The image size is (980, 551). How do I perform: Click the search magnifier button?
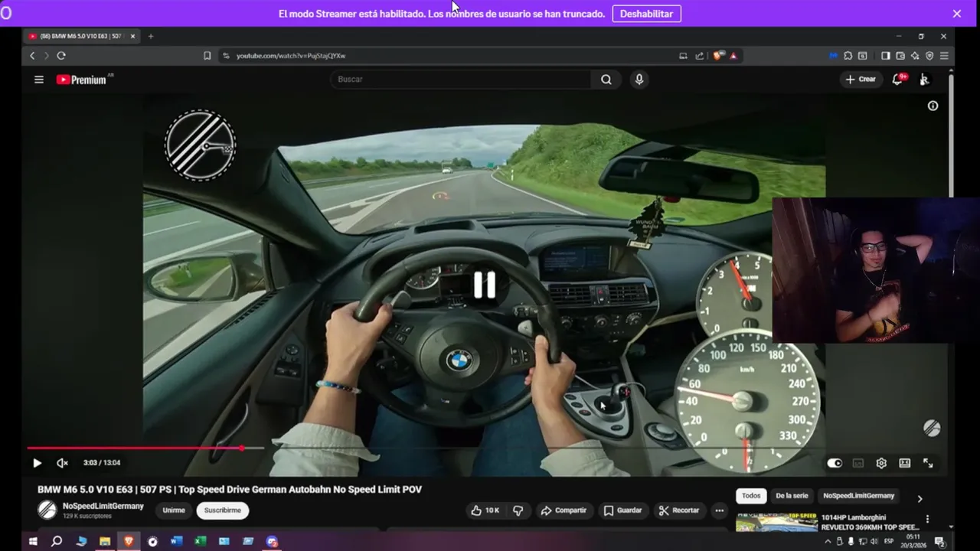pyautogui.click(x=606, y=80)
